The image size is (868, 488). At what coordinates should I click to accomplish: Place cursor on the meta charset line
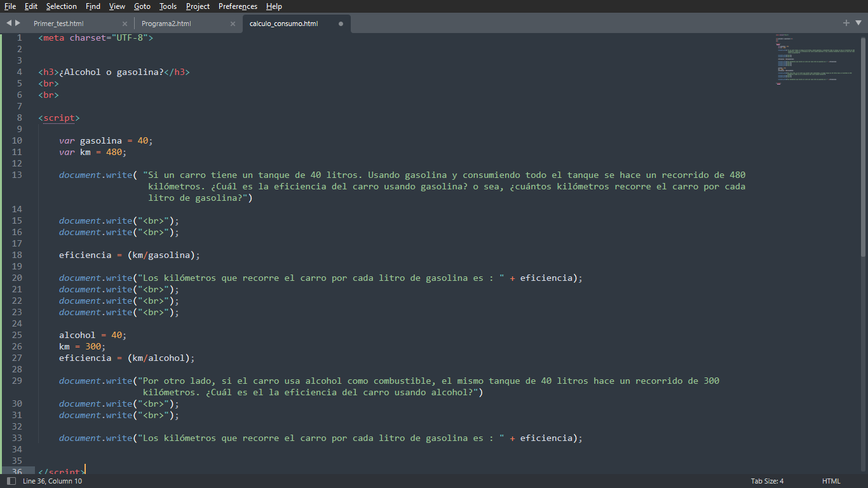tap(95, 37)
